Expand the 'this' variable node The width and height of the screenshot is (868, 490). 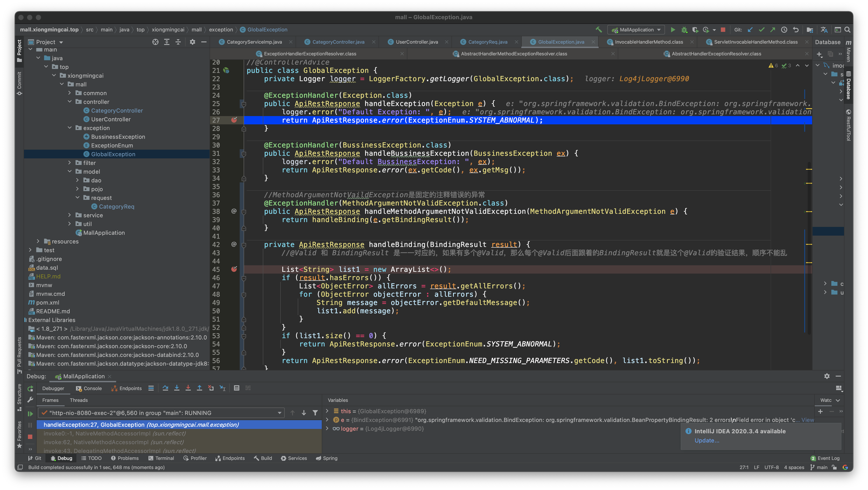pyautogui.click(x=327, y=411)
